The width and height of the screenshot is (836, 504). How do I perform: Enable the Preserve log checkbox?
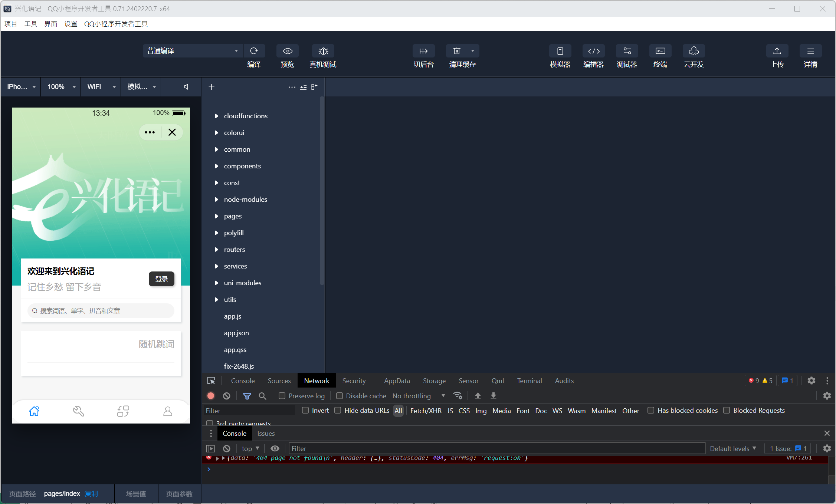[282, 396]
